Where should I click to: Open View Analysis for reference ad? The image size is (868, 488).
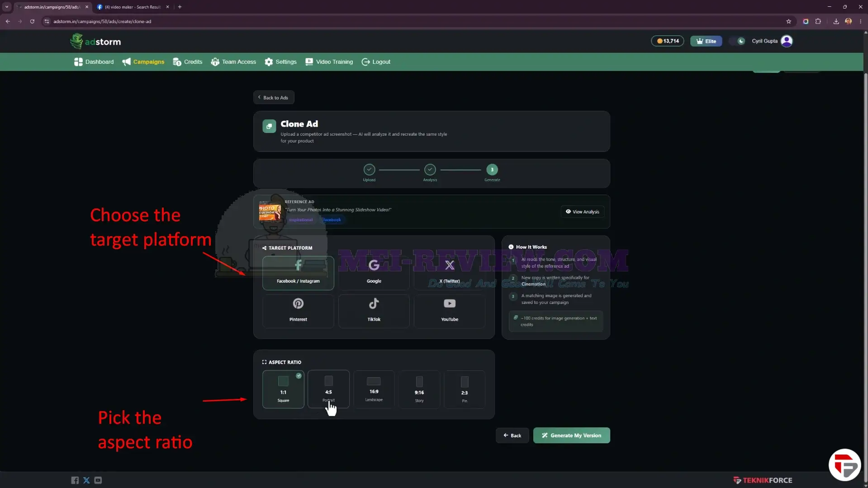pos(583,212)
